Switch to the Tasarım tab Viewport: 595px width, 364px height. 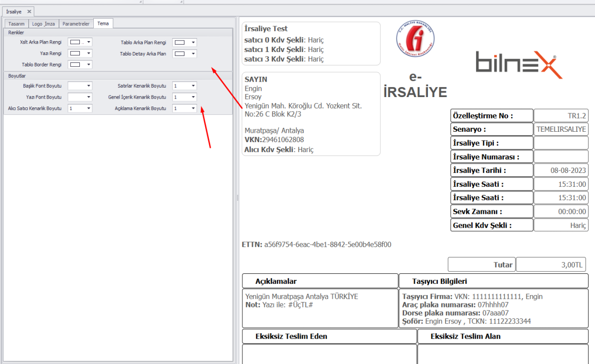tap(16, 24)
